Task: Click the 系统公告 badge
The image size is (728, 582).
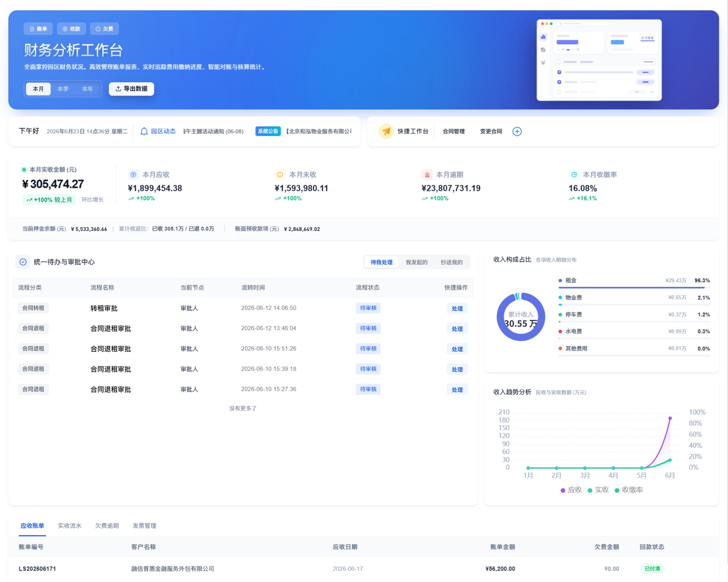Action: point(268,131)
